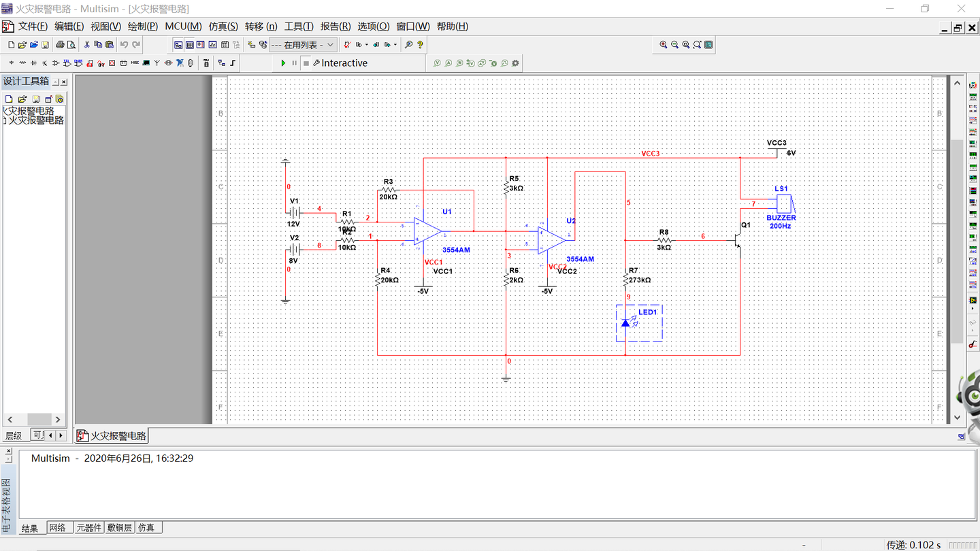
Task: Click the design toolbox horizontal scroll right arrow
Action: (58, 420)
